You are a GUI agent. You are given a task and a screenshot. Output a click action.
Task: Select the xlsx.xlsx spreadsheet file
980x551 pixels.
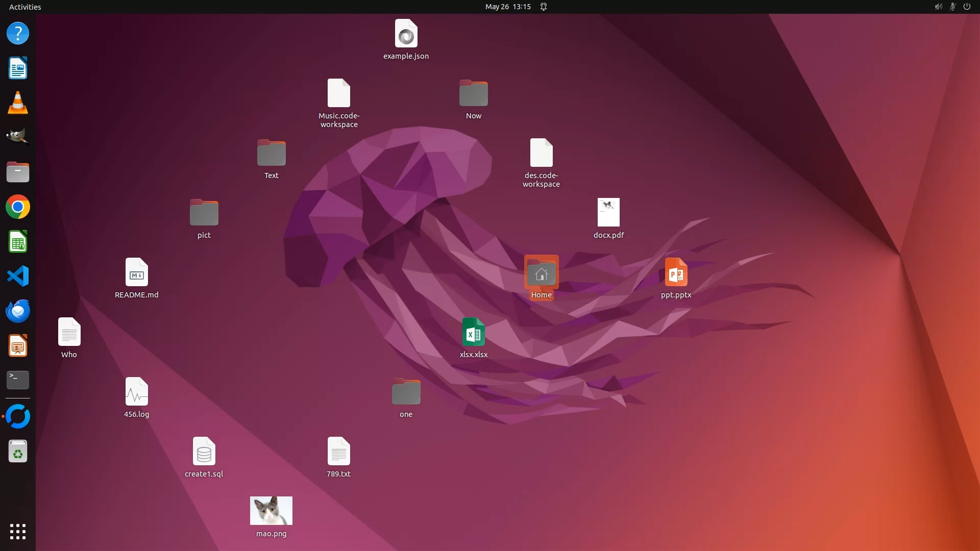[x=473, y=333]
